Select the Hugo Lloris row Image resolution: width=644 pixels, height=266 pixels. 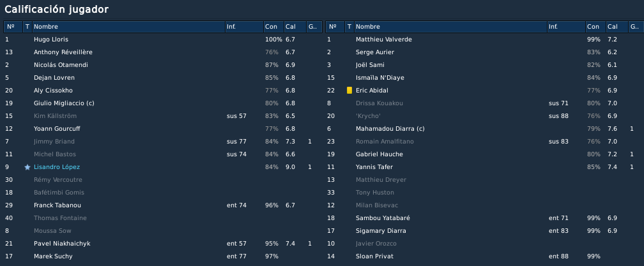tap(163, 40)
